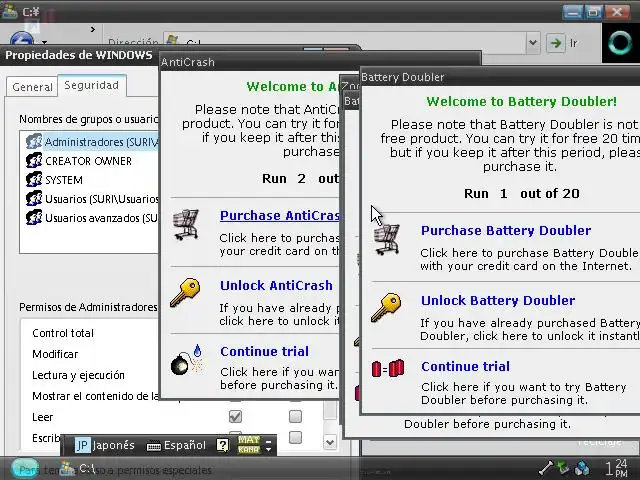
Task: Open the address bar dropdown arrow
Action: coord(532,42)
